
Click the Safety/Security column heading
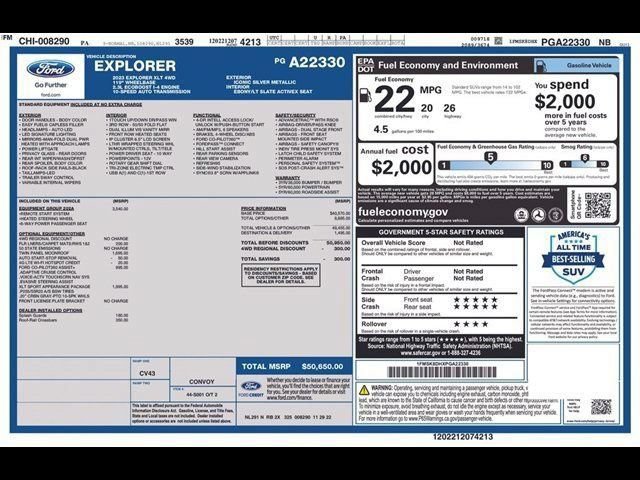pyautogui.click(x=296, y=116)
